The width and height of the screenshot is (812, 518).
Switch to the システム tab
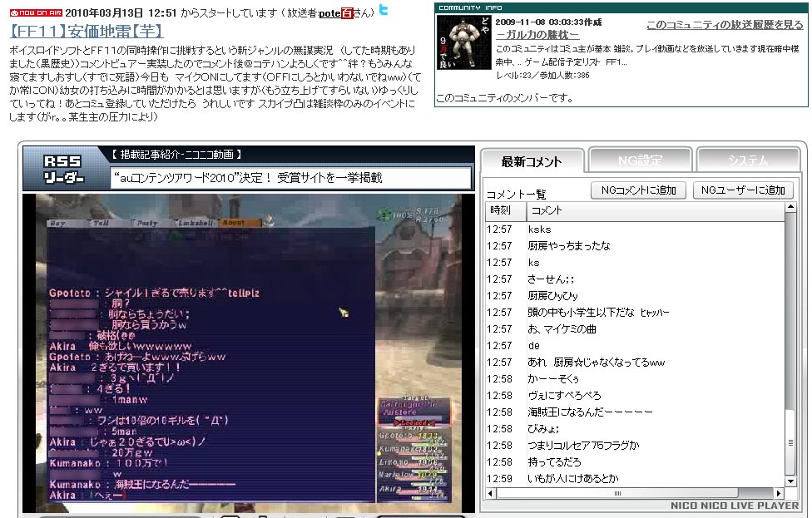click(748, 160)
